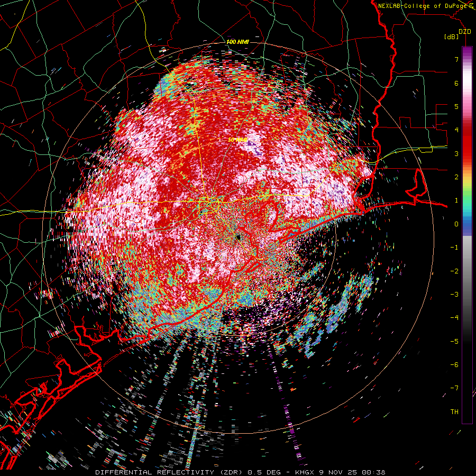
Task: Click the -2 value on the color scale
Action: (x=454, y=271)
